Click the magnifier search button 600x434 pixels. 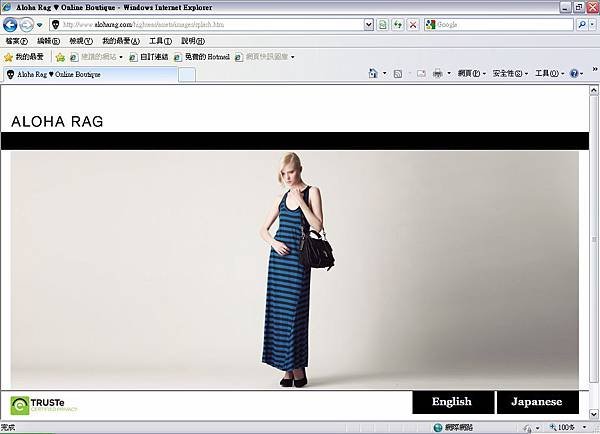(582, 24)
